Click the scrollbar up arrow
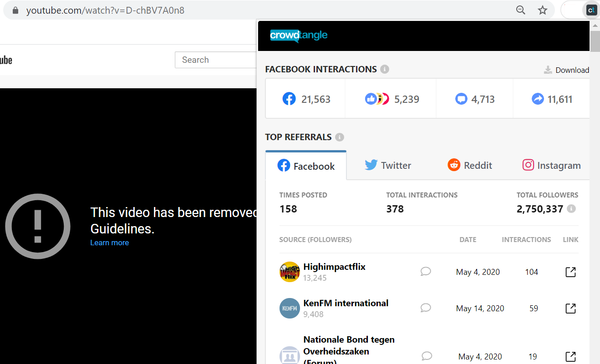Image resolution: width=600 pixels, height=364 pixels. pyautogui.click(x=595, y=25)
